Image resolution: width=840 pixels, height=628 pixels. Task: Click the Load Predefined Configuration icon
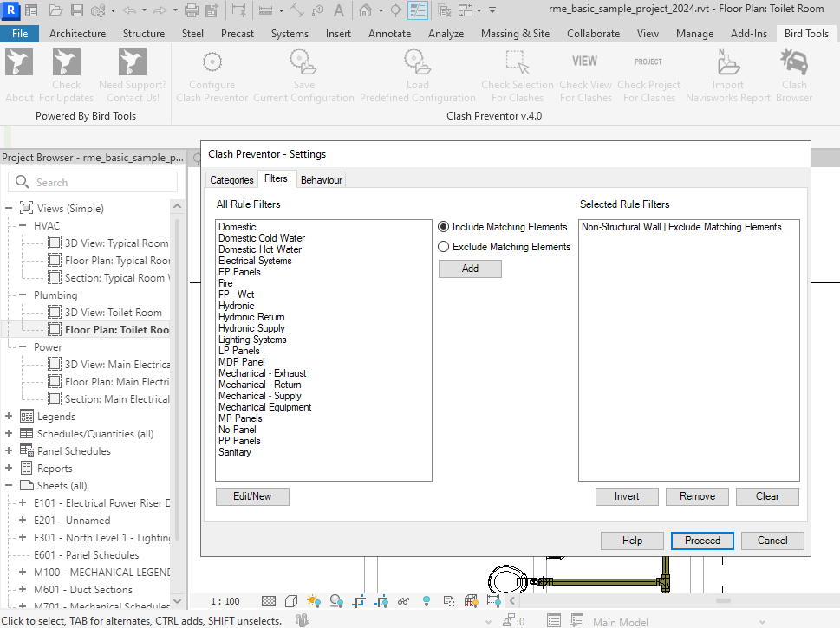coord(417,62)
